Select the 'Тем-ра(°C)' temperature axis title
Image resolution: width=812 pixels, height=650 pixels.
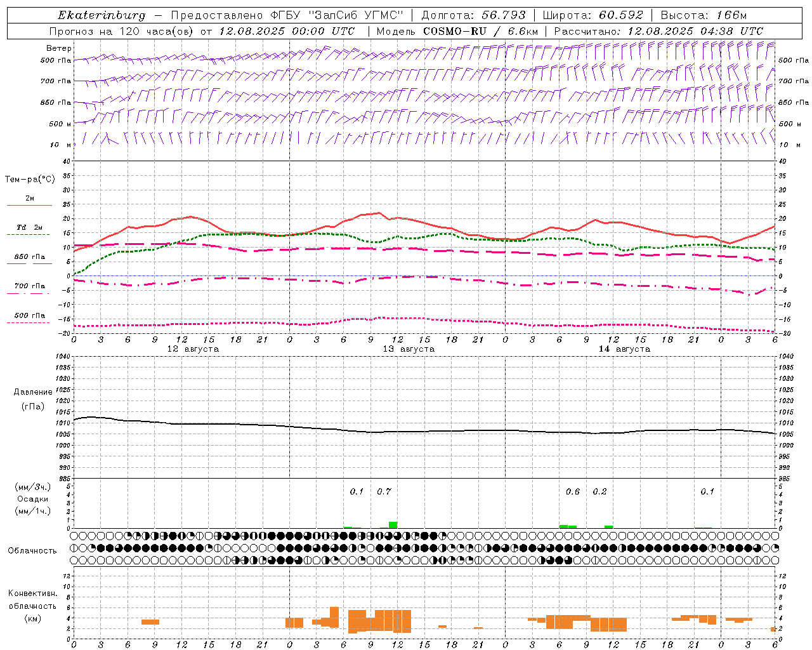(x=30, y=180)
